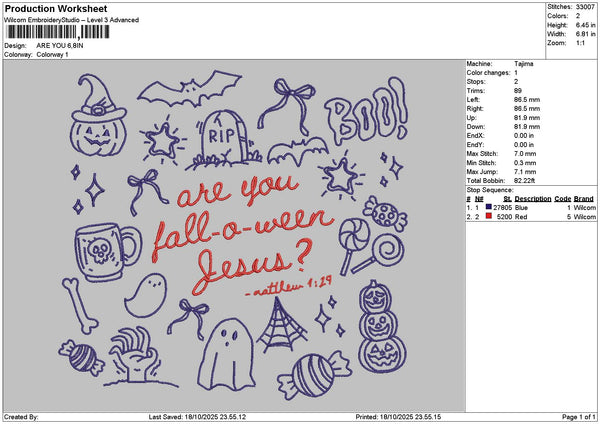Click the witch-hat pumpkin in the design

pyautogui.click(x=99, y=116)
